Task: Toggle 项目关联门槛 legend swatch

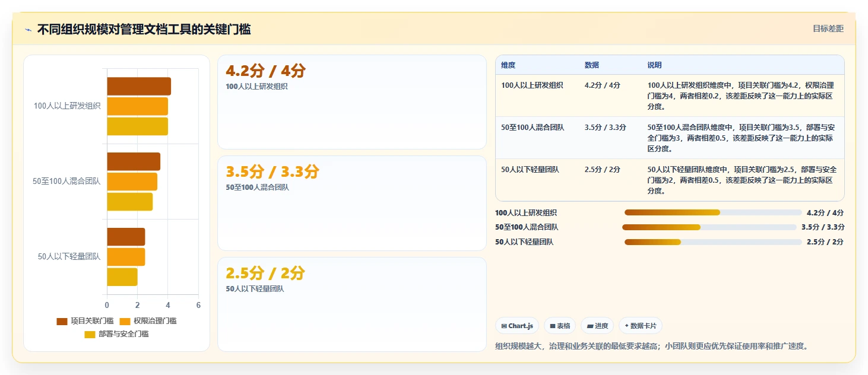Action: tap(62, 321)
